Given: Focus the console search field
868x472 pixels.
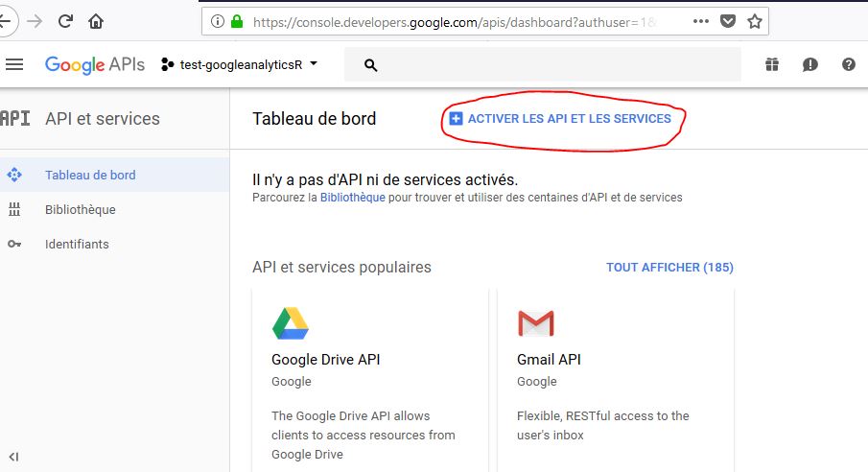Looking at the screenshot, I should point(543,65).
